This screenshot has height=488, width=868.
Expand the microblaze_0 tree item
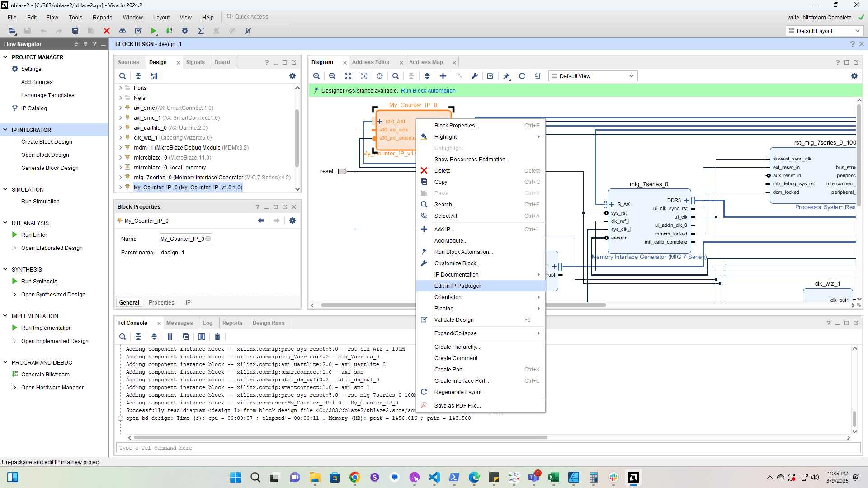coord(121,158)
